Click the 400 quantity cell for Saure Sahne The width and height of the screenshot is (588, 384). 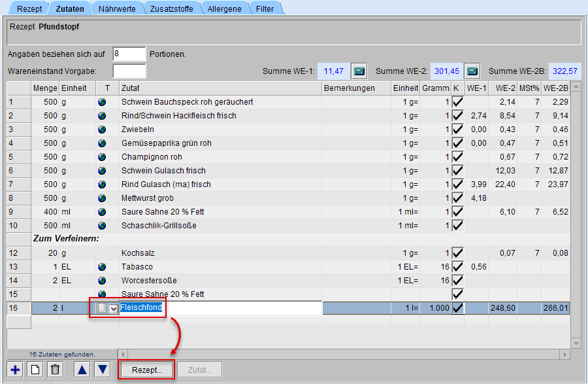tap(45, 212)
